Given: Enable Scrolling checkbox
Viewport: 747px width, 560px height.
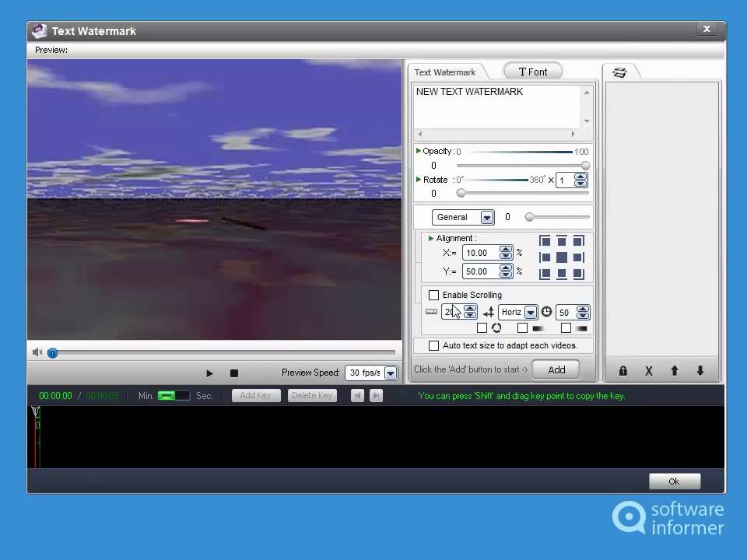Looking at the screenshot, I should point(433,295).
